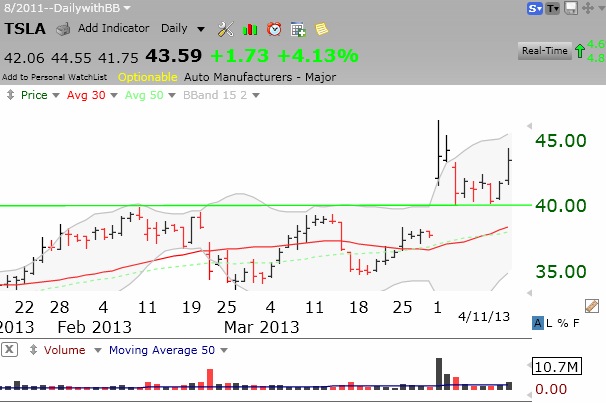Click the tallest volume bar on April 1
The height and width of the screenshot is (403, 606).
point(439,373)
